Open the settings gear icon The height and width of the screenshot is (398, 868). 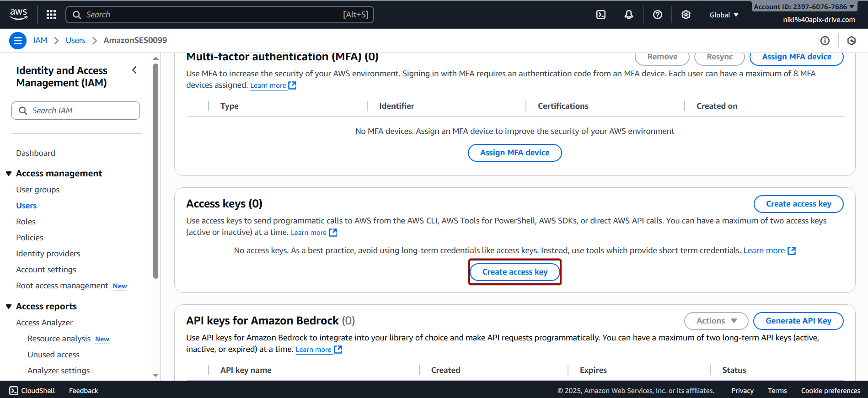(686, 15)
